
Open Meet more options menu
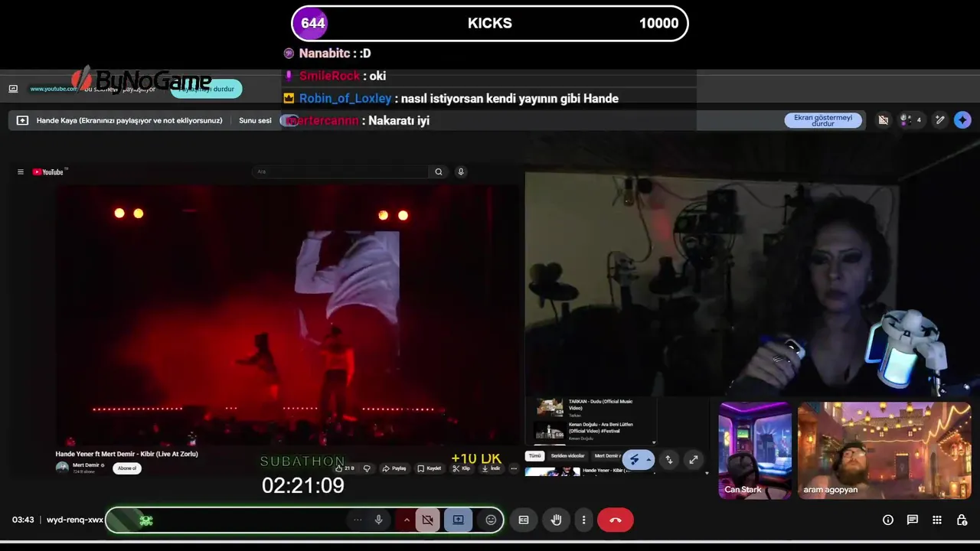583,520
